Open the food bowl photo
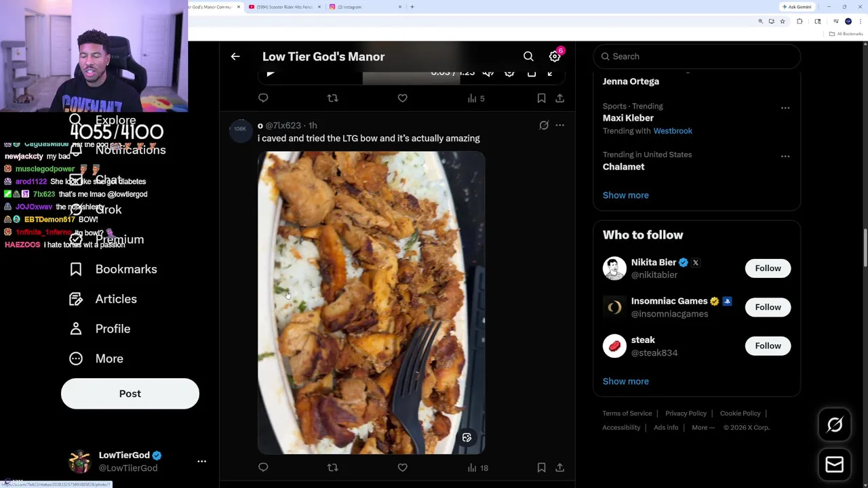The width and height of the screenshot is (868, 488). (x=371, y=302)
